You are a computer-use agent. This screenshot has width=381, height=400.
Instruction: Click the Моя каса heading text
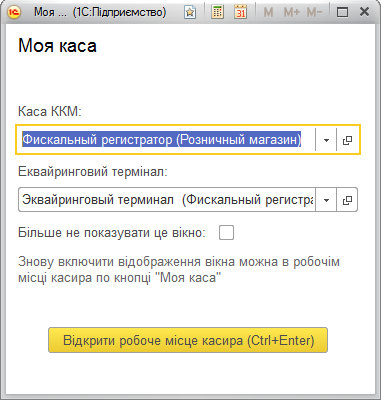(57, 45)
